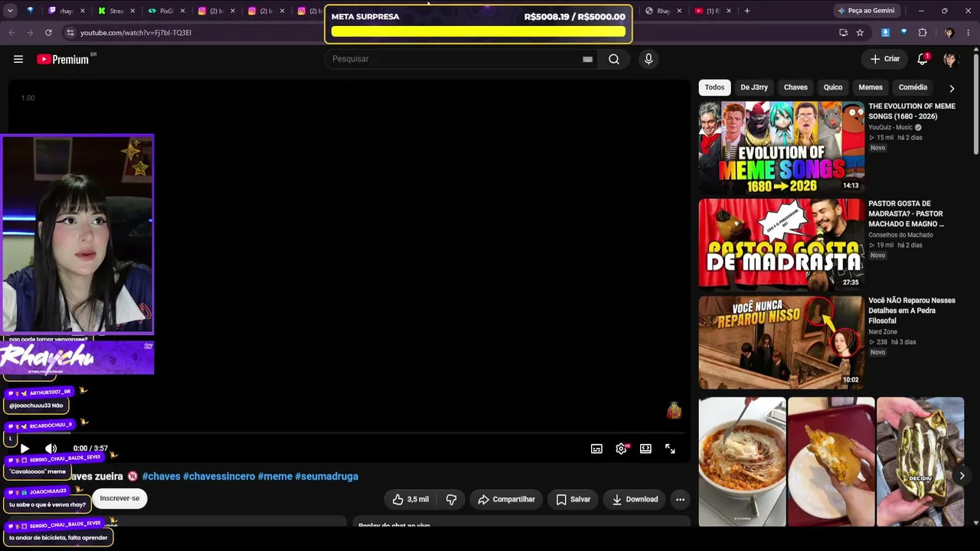Play the video

pos(24,448)
